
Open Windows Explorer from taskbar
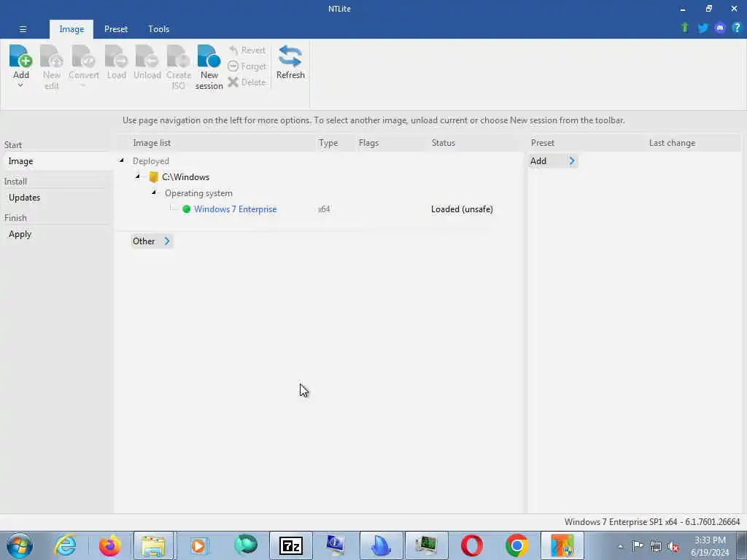pyautogui.click(x=153, y=545)
